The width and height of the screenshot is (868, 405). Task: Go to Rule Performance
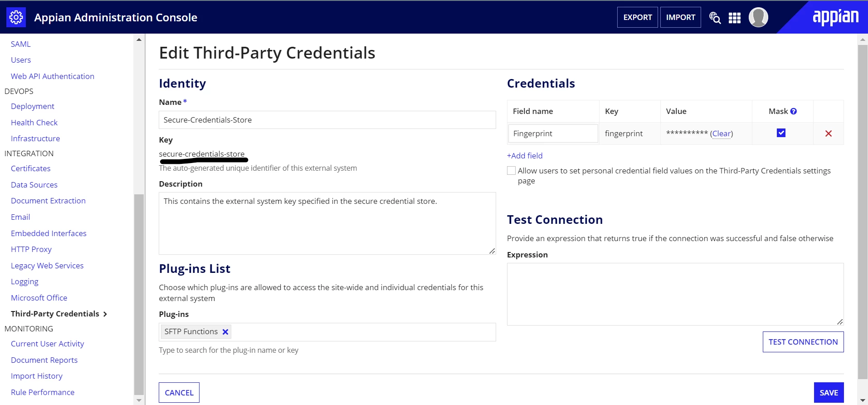point(43,392)
